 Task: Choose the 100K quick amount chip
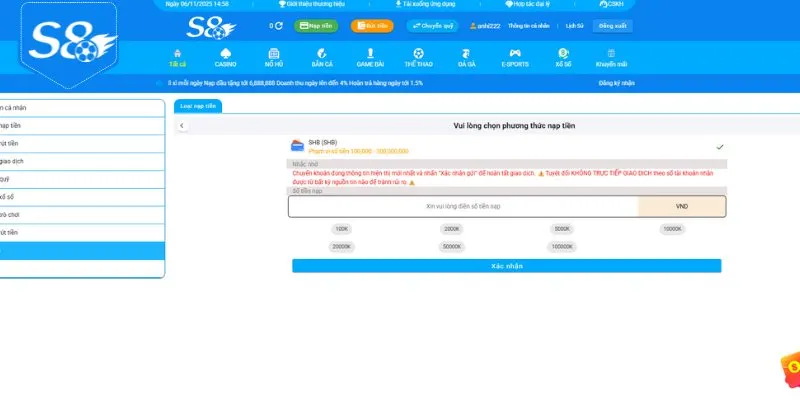pyautogui.click(x=342, y=229)
